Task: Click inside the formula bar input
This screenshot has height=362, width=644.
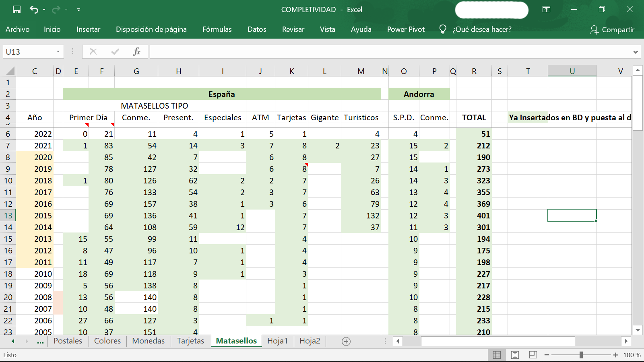Action: tap(390, 52)
